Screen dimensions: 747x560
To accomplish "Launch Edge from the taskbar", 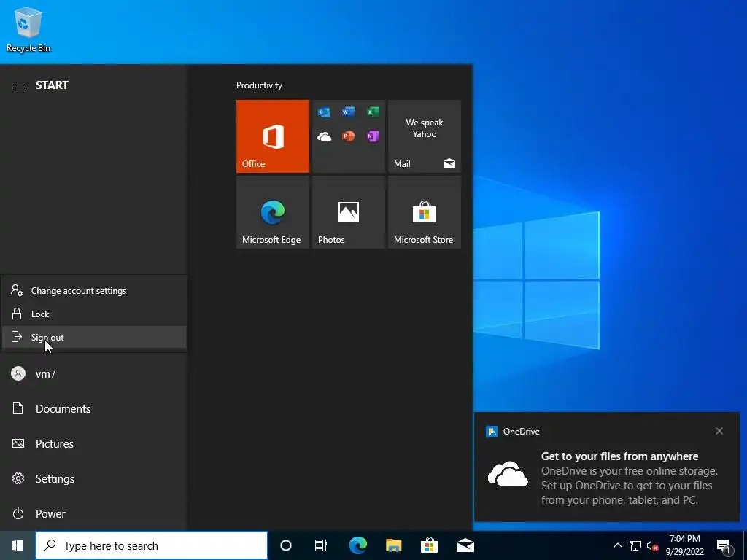I will coord(357,545).
